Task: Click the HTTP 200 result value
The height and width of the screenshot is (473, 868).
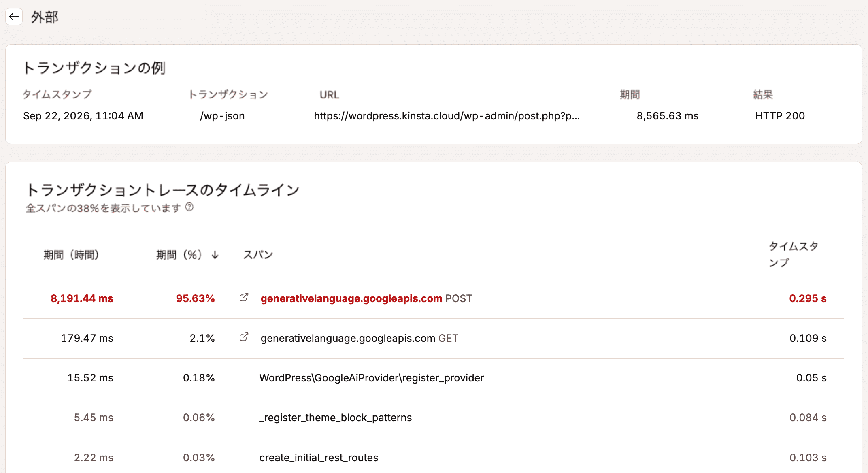Action: (780, 116)
